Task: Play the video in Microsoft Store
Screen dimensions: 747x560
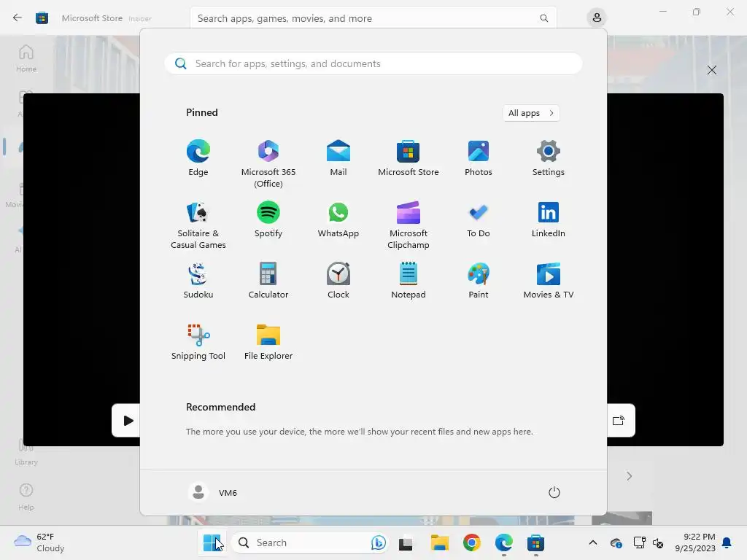Action: click(x=128, y=421)
